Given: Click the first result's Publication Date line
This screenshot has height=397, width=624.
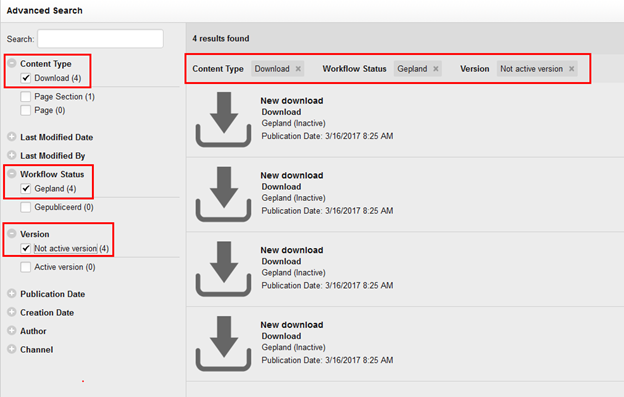Looking at the screenshot, I should click(x=327, y=136).
